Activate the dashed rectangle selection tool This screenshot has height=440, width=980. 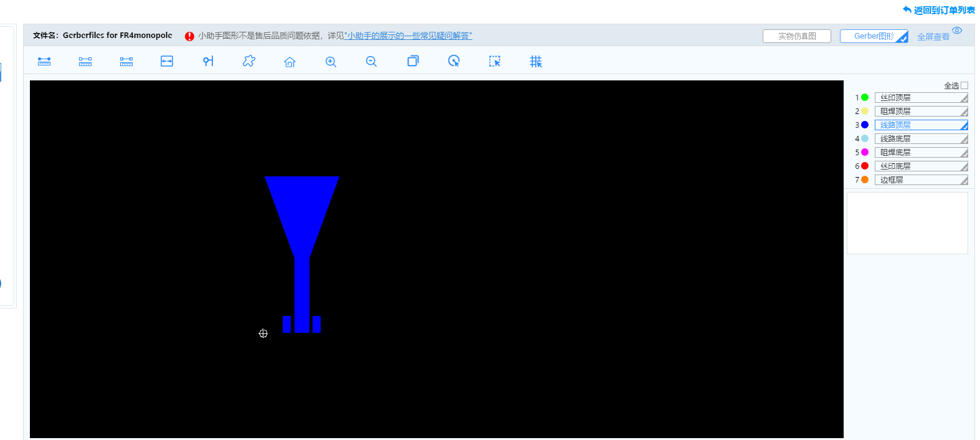tap(494, 61)
